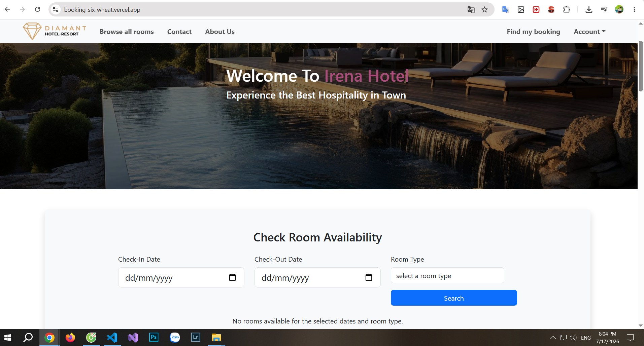The width and height of the screenshot is (644, 346).
Task: Open media controls icon in toolbar
Action: (x=604, y=9)
